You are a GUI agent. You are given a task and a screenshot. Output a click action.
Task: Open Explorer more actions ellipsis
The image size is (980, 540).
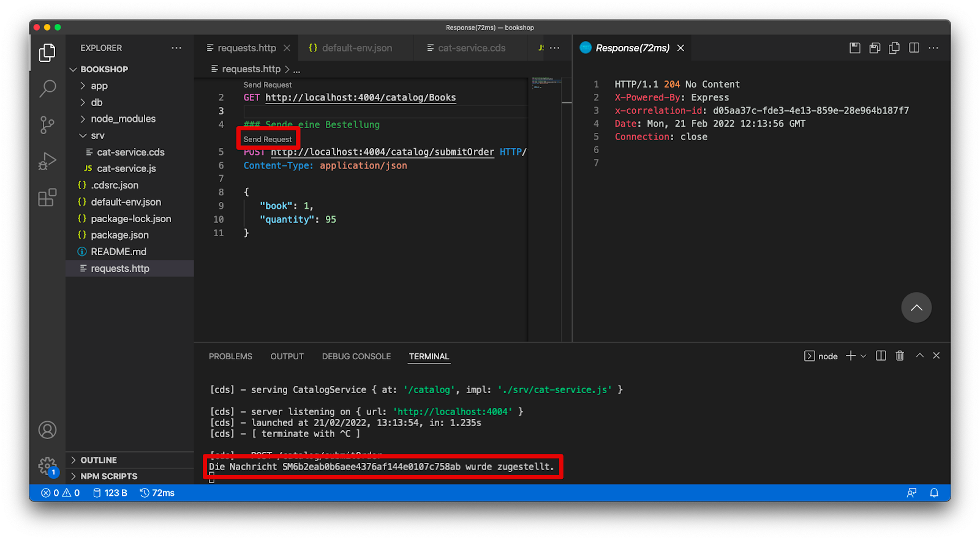[176, 48]
